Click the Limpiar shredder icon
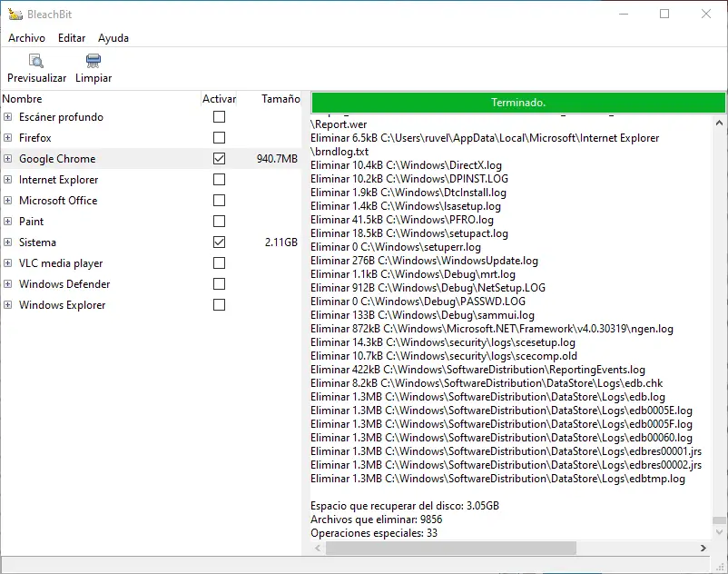 [x=93, y=60]
